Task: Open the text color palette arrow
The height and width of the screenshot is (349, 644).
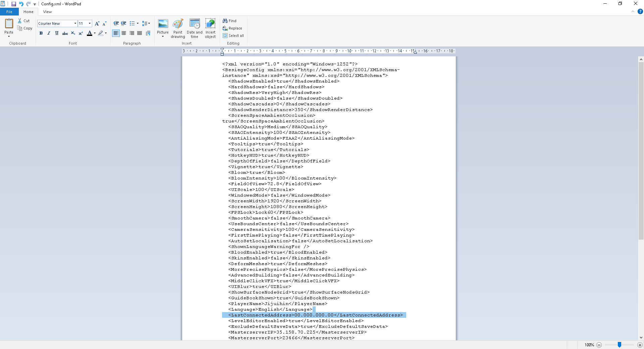Action: pos(95,33)
